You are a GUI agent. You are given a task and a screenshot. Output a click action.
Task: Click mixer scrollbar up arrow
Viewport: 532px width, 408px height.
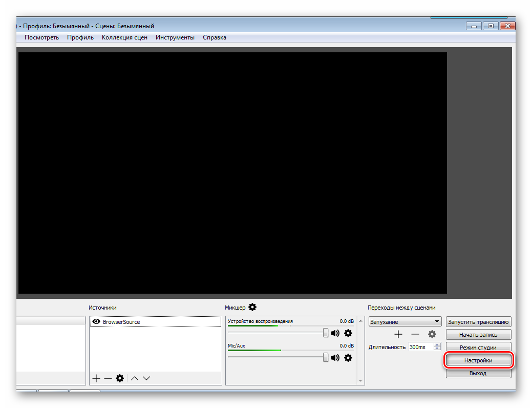(x=360, y=321)
